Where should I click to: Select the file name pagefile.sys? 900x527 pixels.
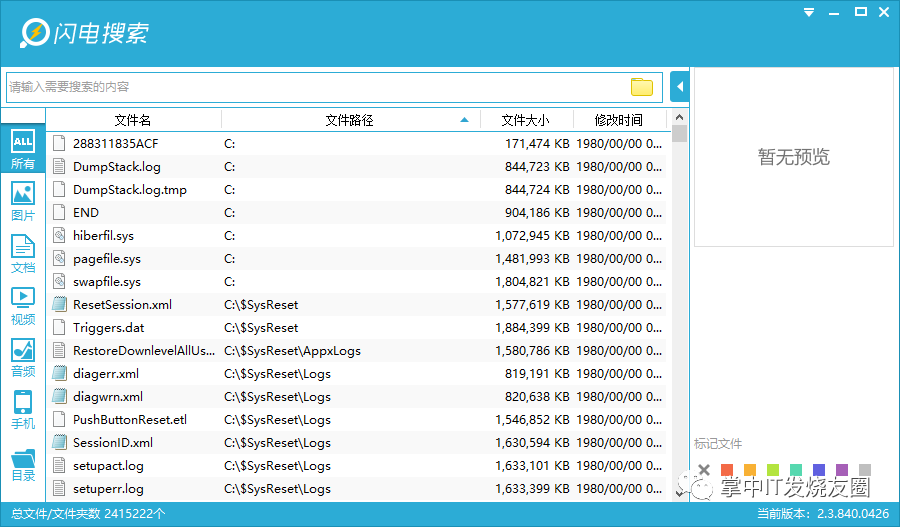pos(107,259)
